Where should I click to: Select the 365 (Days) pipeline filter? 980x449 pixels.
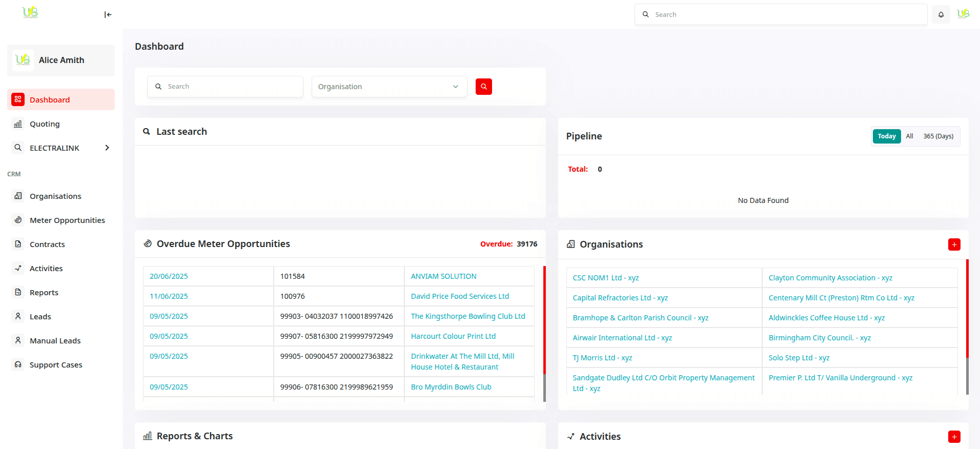[938, 136]
